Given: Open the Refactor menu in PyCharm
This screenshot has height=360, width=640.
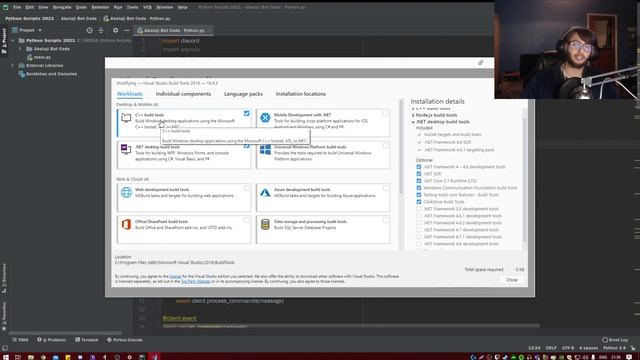Looking at the screenshot, I should (100, 7).
